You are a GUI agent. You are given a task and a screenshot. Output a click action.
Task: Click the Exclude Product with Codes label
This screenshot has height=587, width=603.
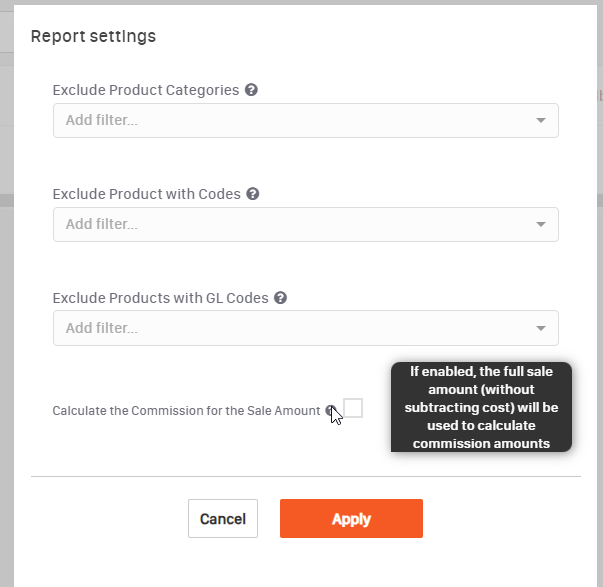click(147, 194)
